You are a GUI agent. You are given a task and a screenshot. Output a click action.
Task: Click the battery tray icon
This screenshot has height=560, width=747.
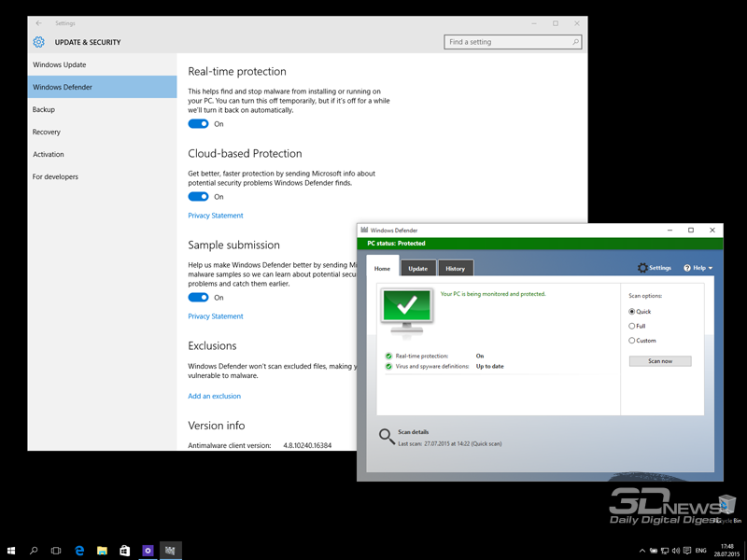click(654, 551)
